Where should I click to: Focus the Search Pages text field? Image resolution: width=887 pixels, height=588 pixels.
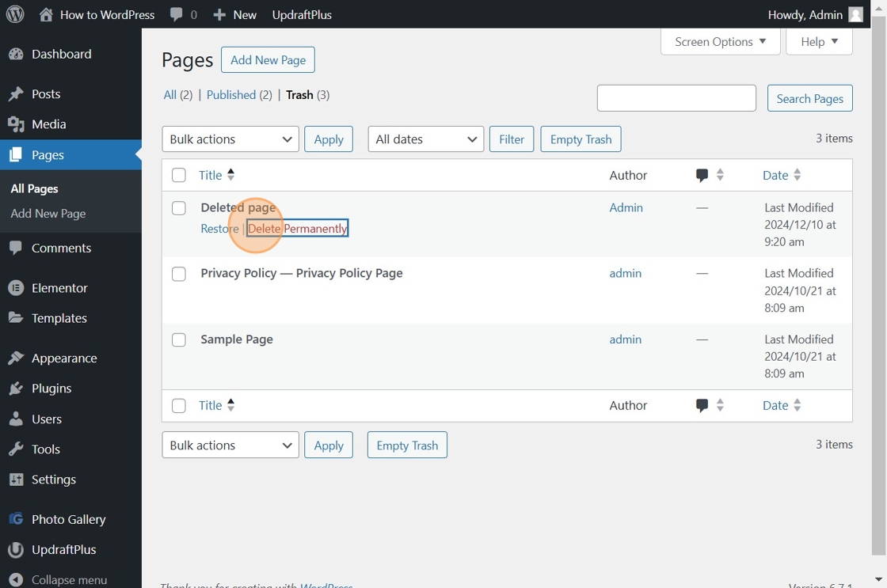point(676,98)
